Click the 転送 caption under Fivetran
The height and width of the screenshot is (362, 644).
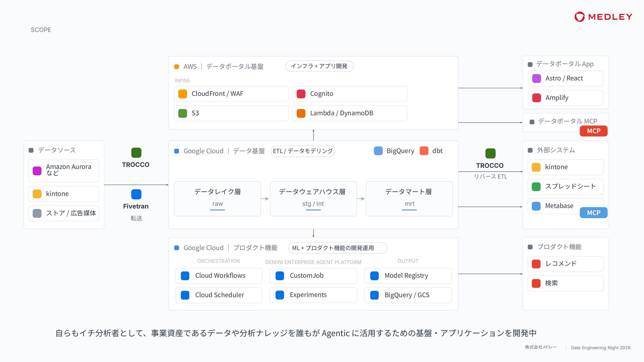coord(136,218)
